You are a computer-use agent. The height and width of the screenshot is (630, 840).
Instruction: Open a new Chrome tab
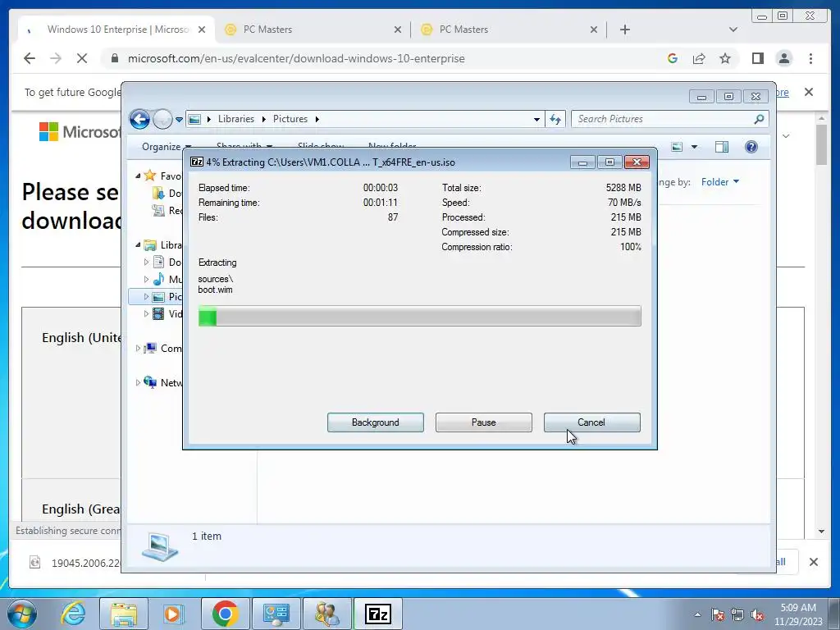click(x=624, y=30)
